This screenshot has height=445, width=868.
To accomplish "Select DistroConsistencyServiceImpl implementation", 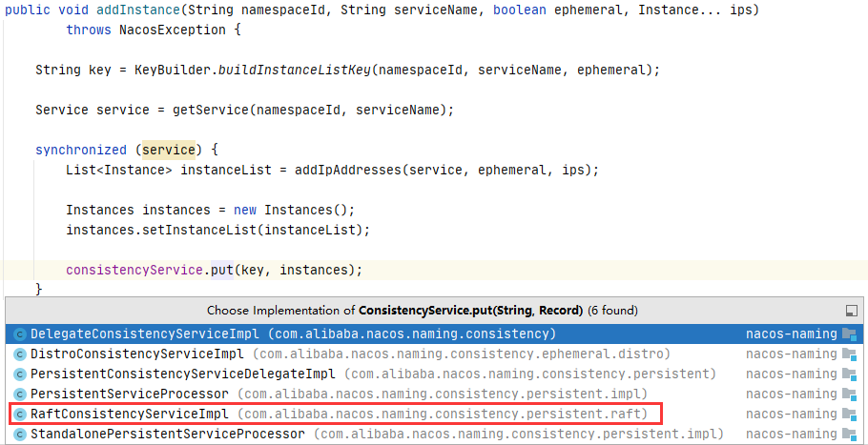I will (x=434, y=354).
